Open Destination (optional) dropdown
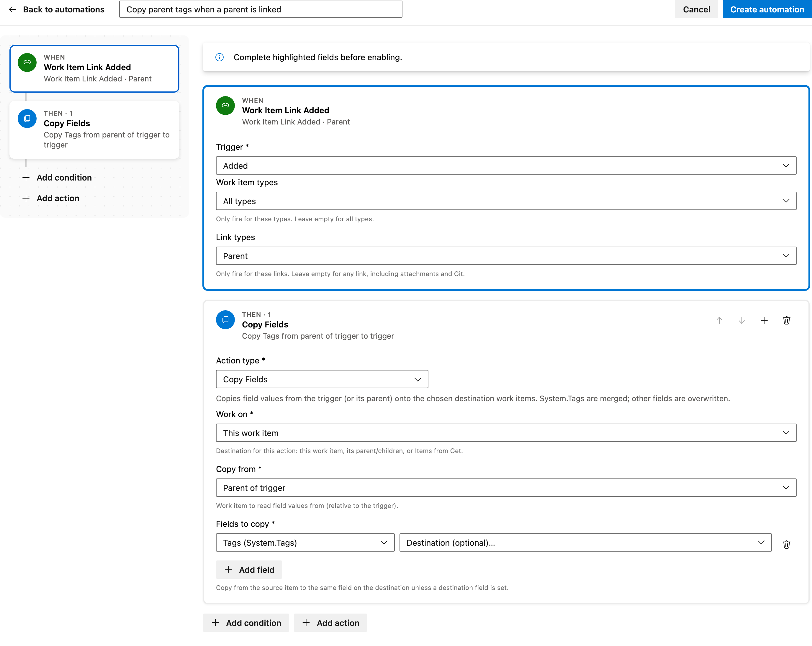 coord(585,542)
